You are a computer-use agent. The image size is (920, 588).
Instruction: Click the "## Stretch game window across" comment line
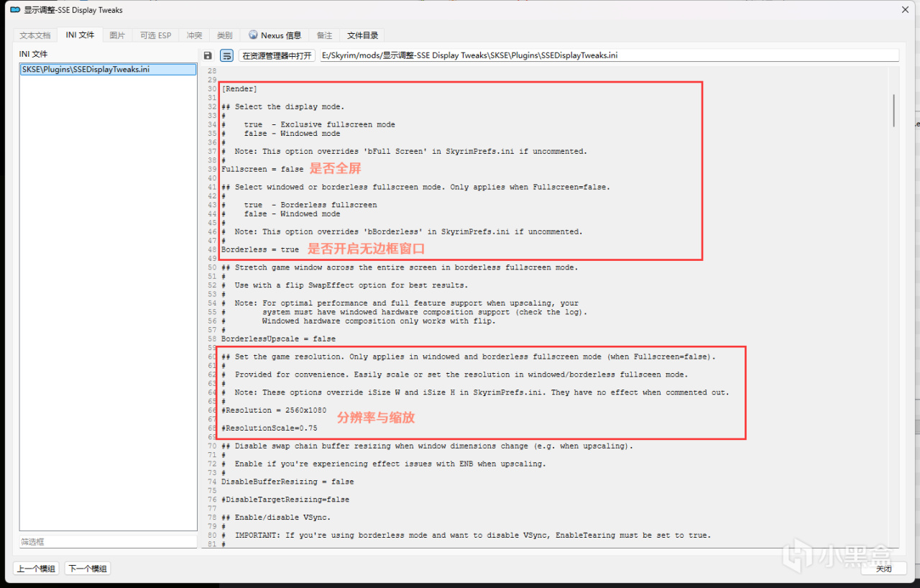(x=400, y=267)
